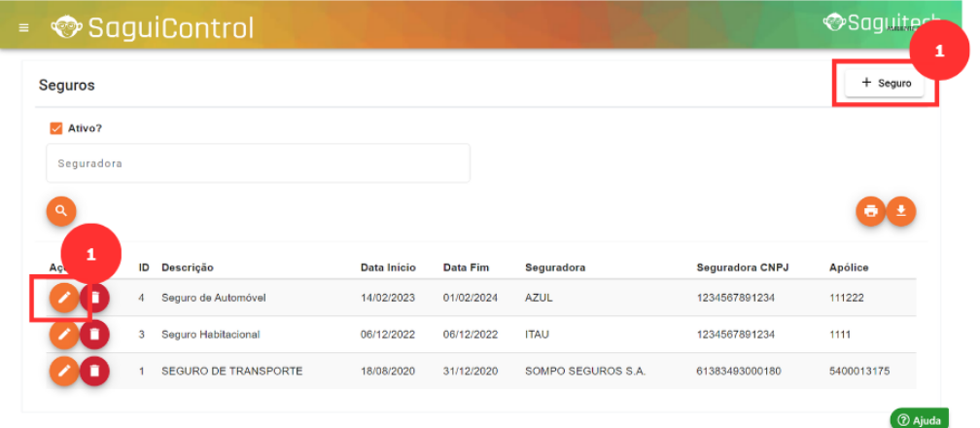Open the Ajuda help button
The height and width of the screenshot is (428, 980).
tap(919, 419)
